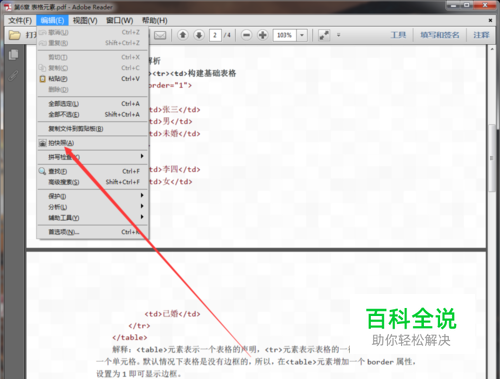
Task: Open the 帮助(H) help menu
Action: [x=155, y=21]
